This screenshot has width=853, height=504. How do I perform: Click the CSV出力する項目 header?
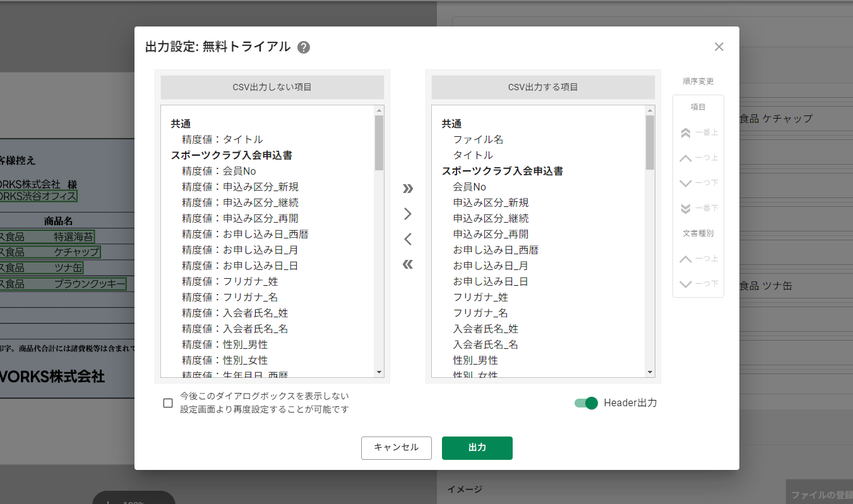point(543,87)
